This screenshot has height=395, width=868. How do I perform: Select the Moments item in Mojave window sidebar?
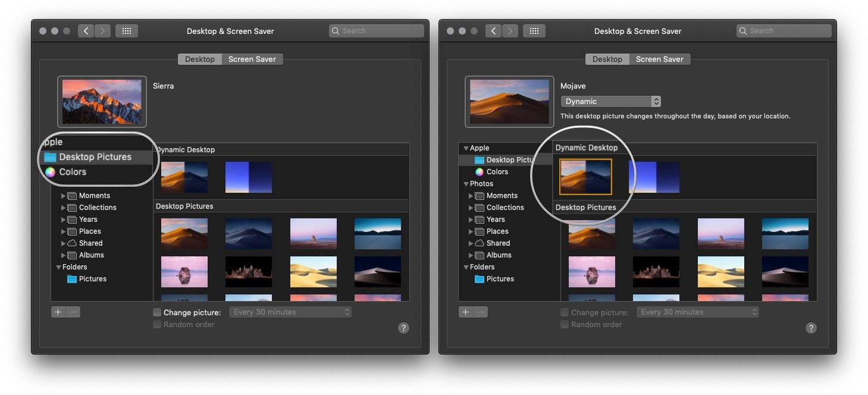pyautogui.click(x=502, y=196)
